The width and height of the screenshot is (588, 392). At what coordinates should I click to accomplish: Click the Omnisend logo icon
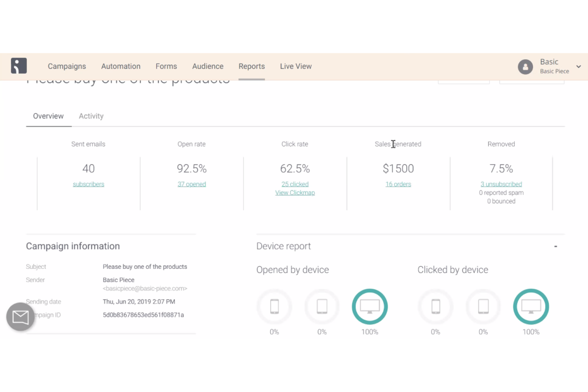[19, 66]
